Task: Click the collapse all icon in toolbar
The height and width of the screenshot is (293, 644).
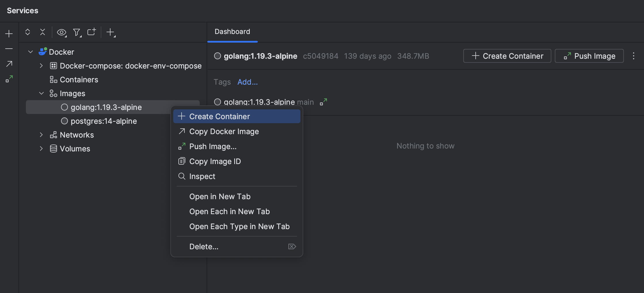Action: [42, 32]
